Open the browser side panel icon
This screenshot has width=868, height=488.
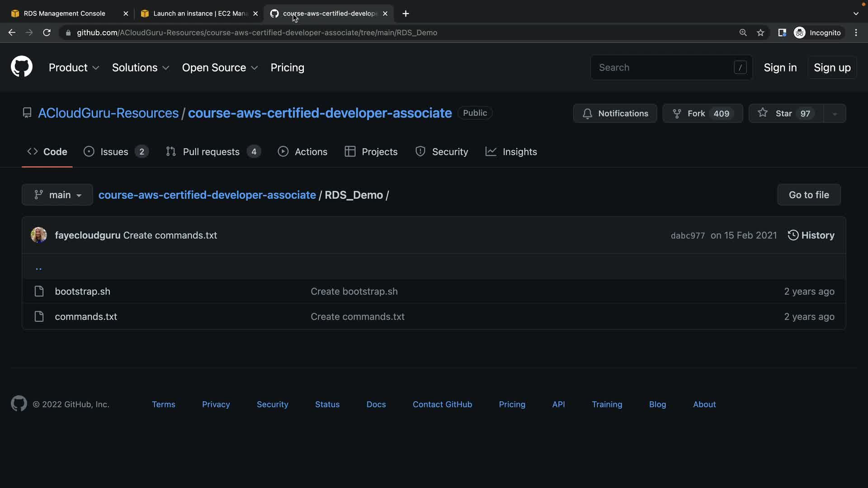(x=782, y=33)
